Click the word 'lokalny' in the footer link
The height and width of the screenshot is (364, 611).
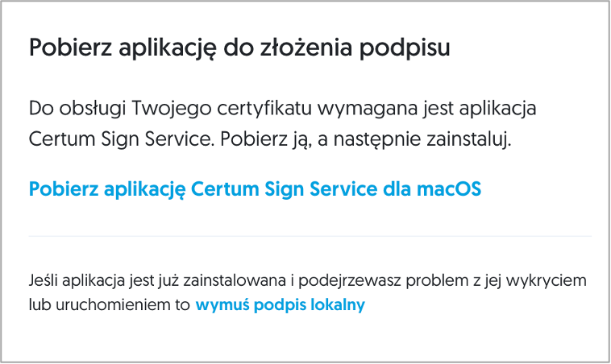339,305
